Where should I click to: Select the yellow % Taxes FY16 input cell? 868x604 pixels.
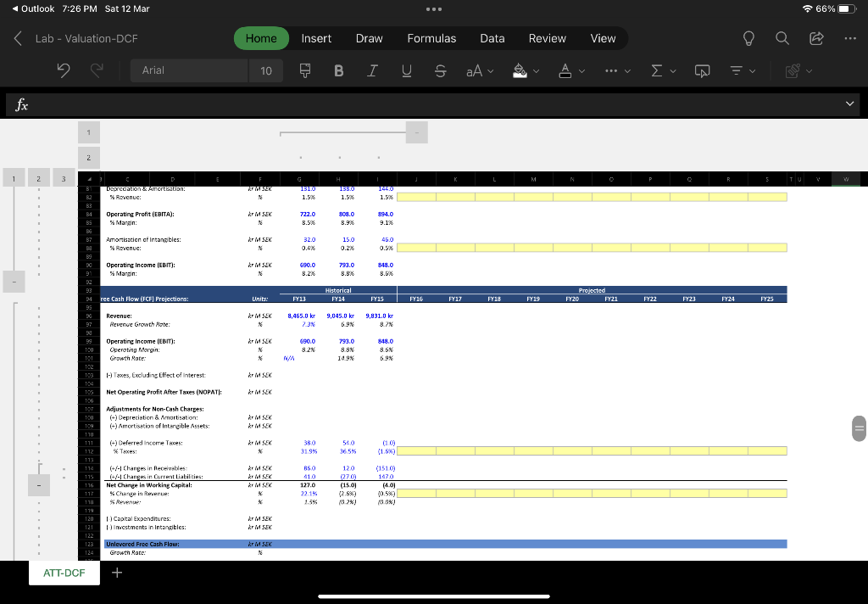(x=416, y=451)
